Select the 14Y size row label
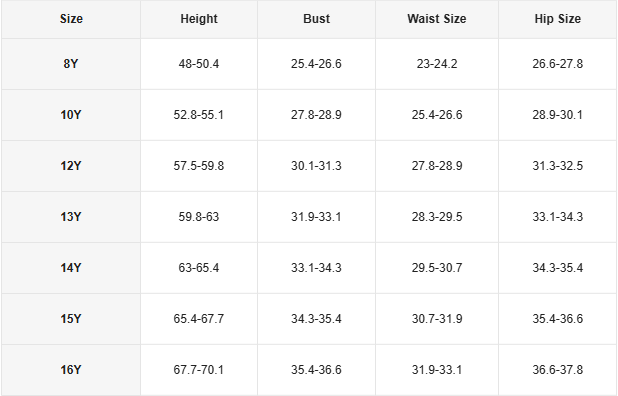The image size is (618, 396). click(71, 268)
